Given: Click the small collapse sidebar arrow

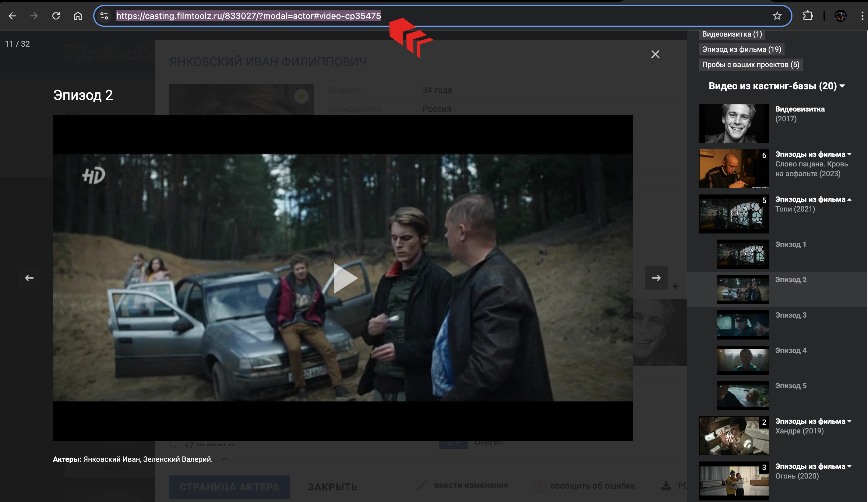Looking at the screenshot, I should point(676,286).
